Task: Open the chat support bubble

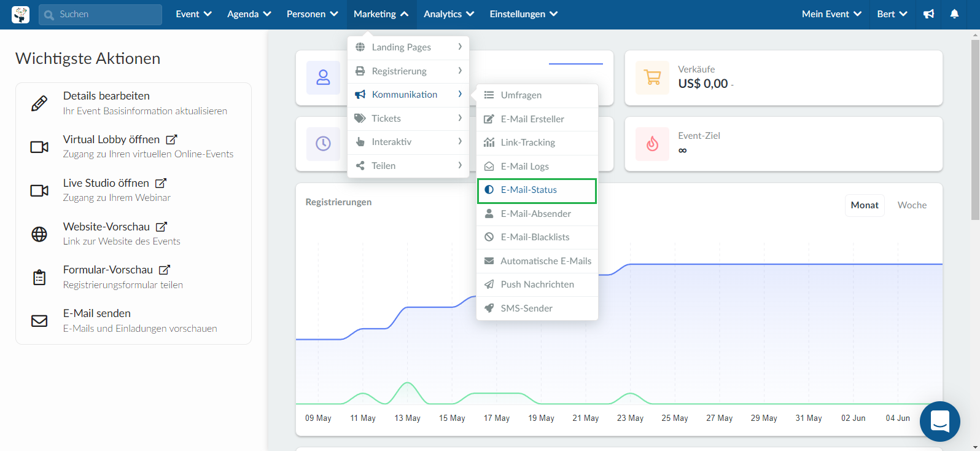Action: click(x=940, y=422)
